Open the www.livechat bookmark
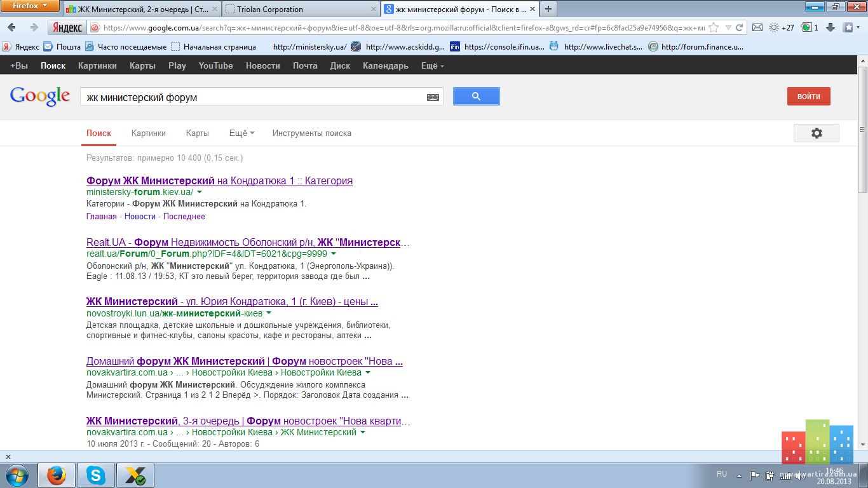 point(596,46)
